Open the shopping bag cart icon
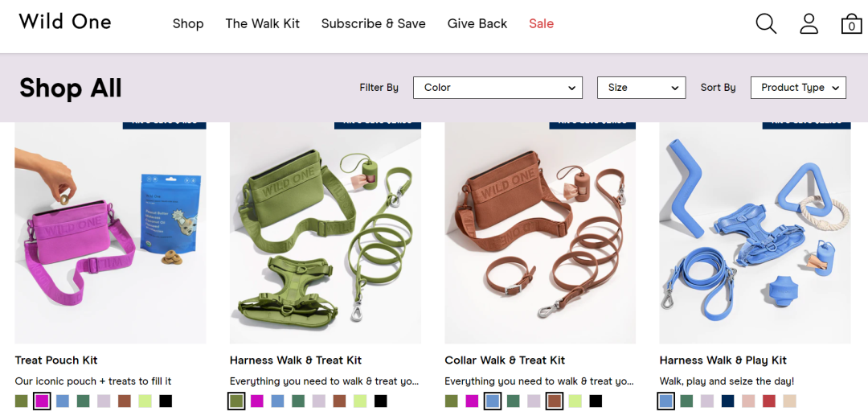Viewport: 868px width, 420px height. (851, 24)
